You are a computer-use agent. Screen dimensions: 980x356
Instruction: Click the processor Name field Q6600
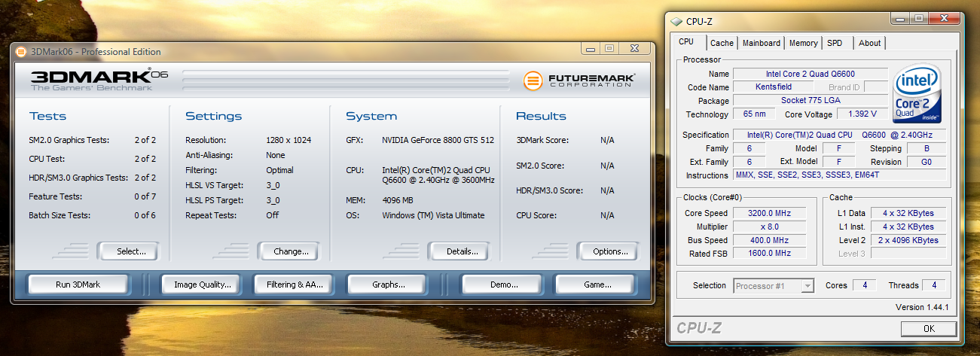pyautogui.click(x=810, y=74)
